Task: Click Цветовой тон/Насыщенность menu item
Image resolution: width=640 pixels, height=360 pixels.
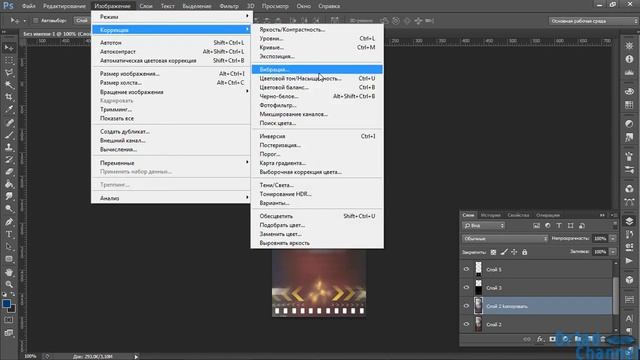Action: click(317, 78)
